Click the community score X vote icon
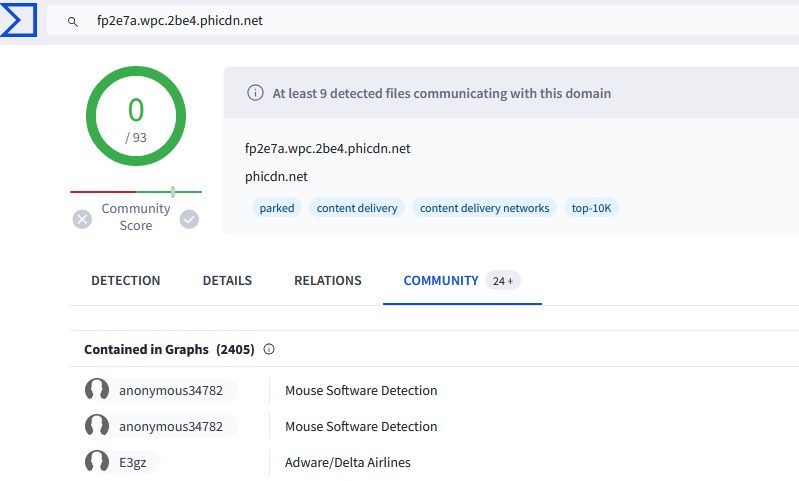 tap(82, 219)
